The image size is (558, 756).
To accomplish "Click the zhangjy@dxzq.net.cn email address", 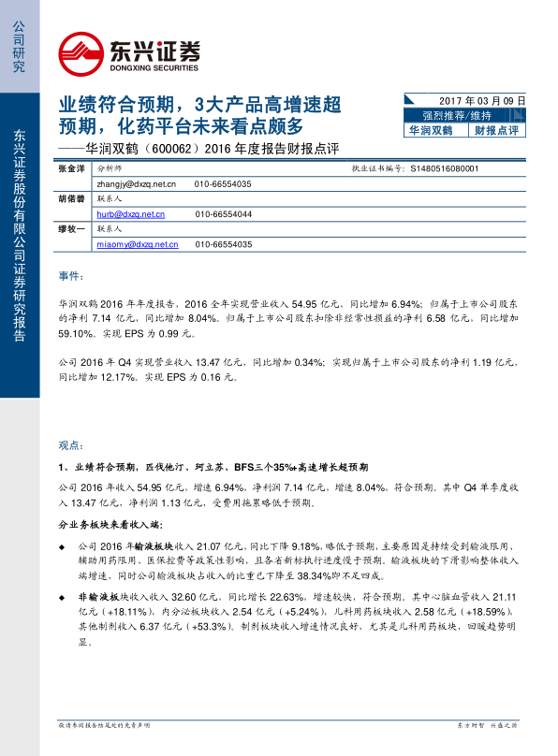I will coord(136,184).
